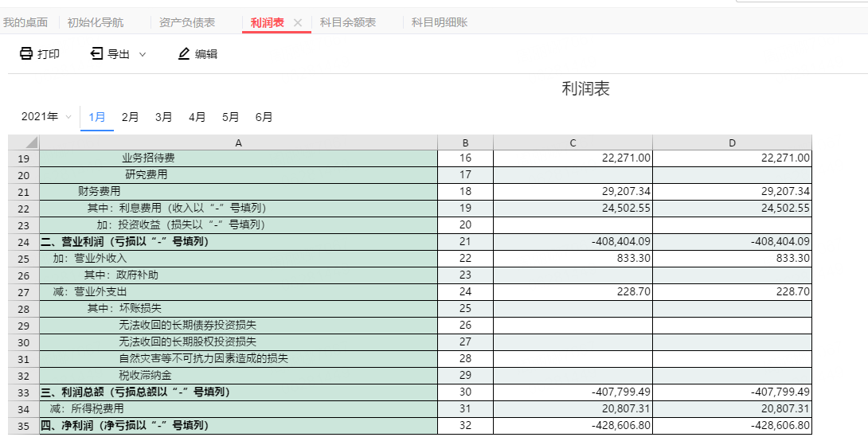Select row header 35
Image resolution: width=868 pixels, height=441 pixels.
point(24,426)
